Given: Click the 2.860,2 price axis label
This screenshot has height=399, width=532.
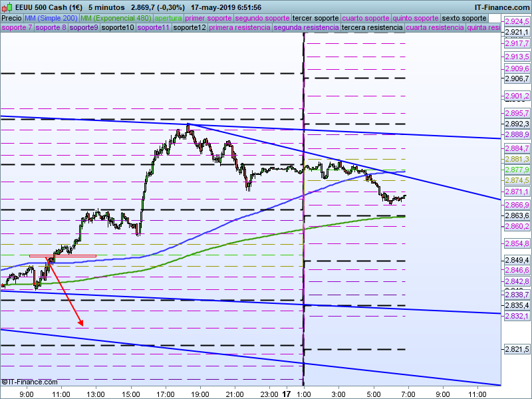Looking at the screenshot, I should pyautogui.click(x=517, y=226).
